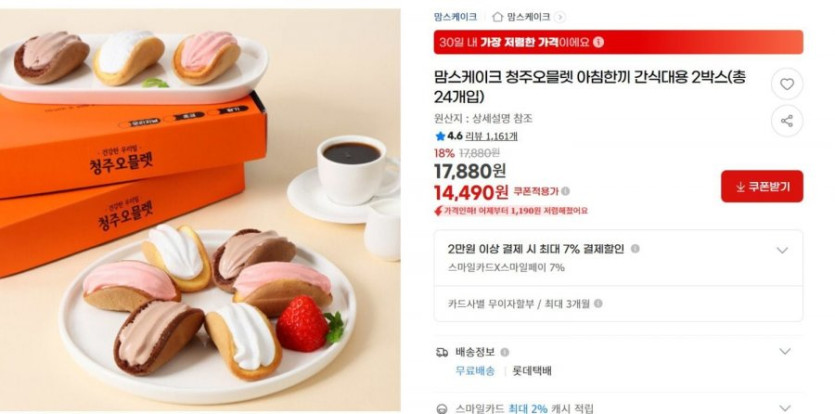
Task: Expand the 배송정보 section chevron
Action: point(785,351)
